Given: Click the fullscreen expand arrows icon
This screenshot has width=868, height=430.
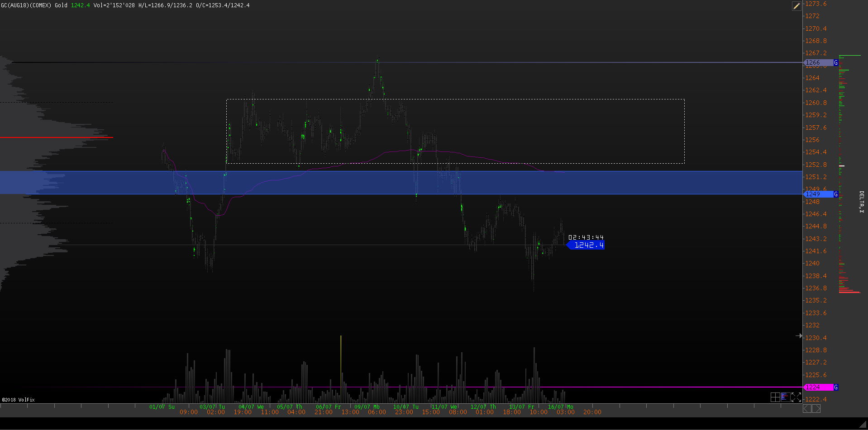Looking at the screenshot, I should coord(796,397).
